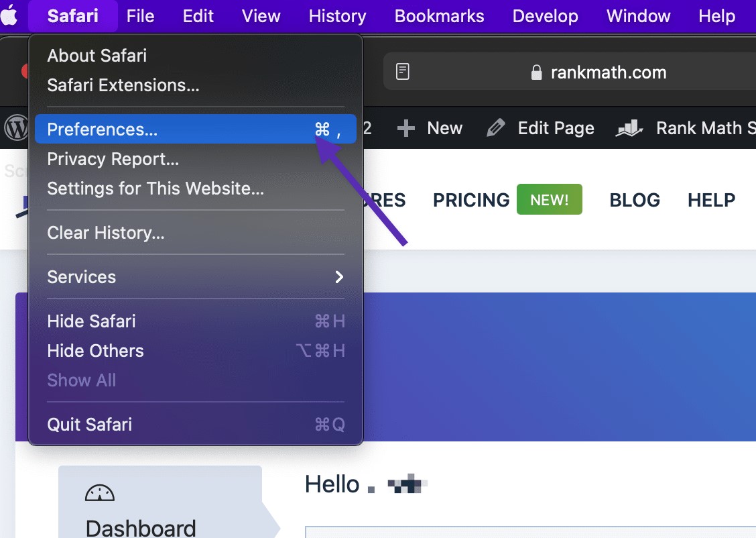Click the WordPress logo in admin bar
The width and height of the screenshot is (756, 538).
click(x=16, y=128)
